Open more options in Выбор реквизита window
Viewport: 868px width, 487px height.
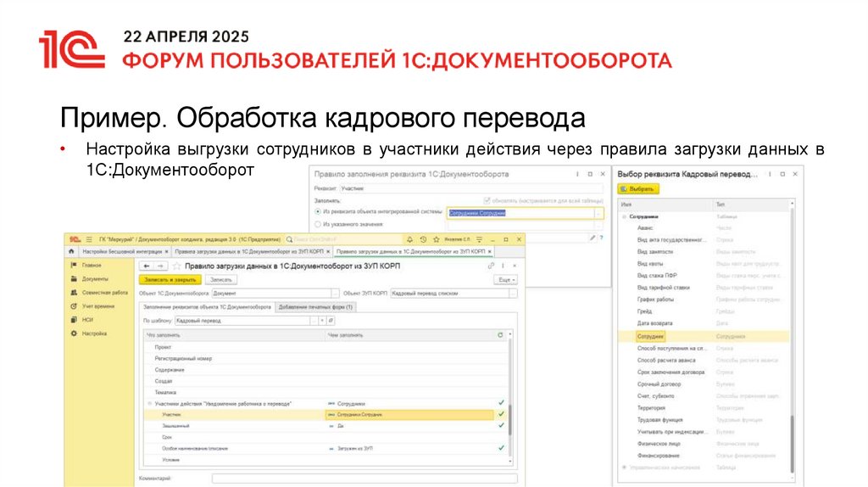click(770, 174)
